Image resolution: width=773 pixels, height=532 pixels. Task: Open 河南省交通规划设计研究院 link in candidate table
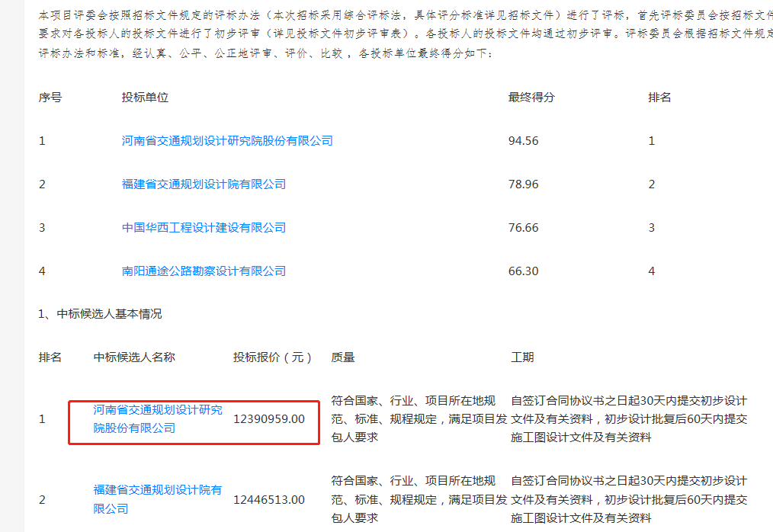coord(158,419)
